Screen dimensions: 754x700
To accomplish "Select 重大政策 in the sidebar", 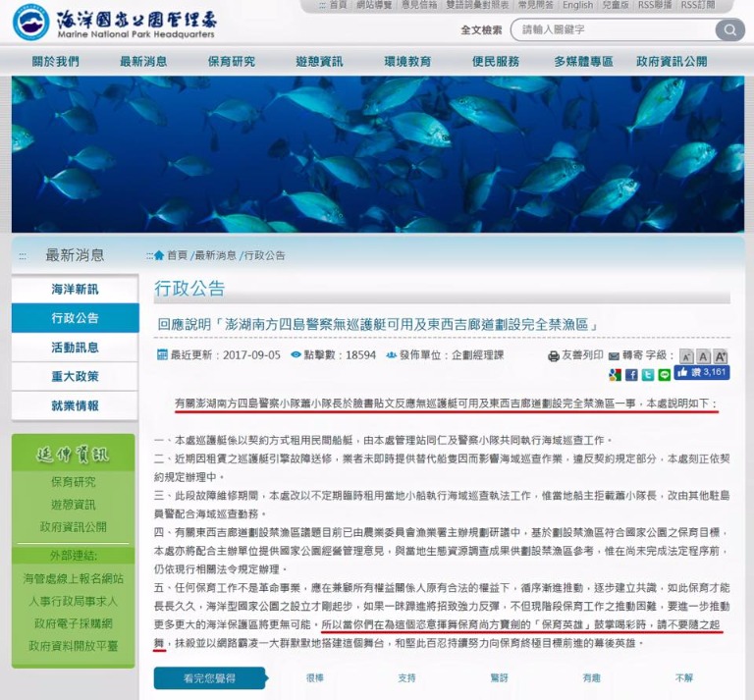I will 75,377.
